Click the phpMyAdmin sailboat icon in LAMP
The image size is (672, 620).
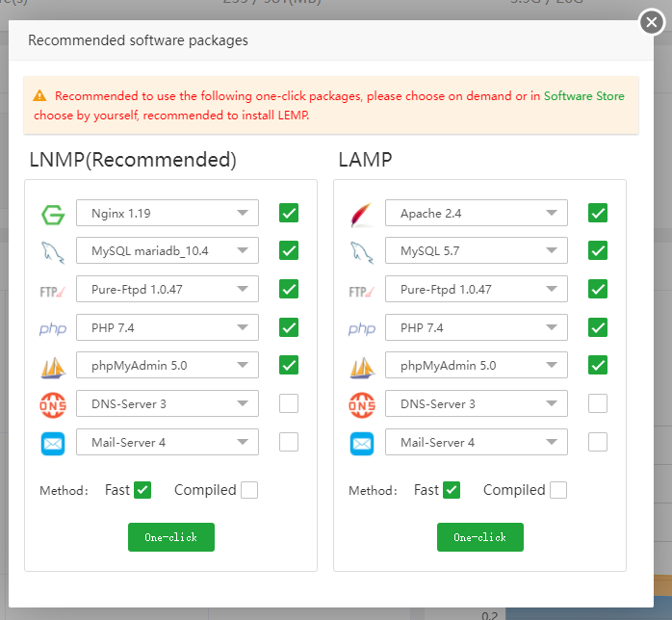(x=362, y=367)
